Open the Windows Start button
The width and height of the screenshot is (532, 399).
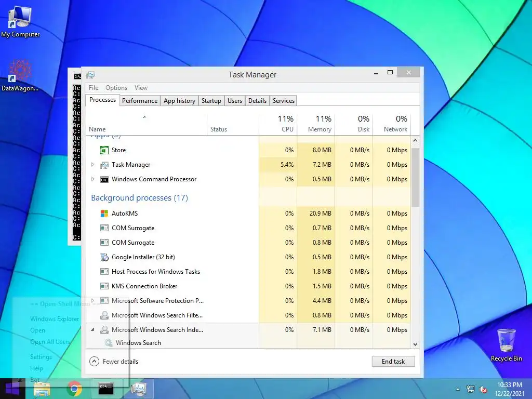click(x=12, y=389)
